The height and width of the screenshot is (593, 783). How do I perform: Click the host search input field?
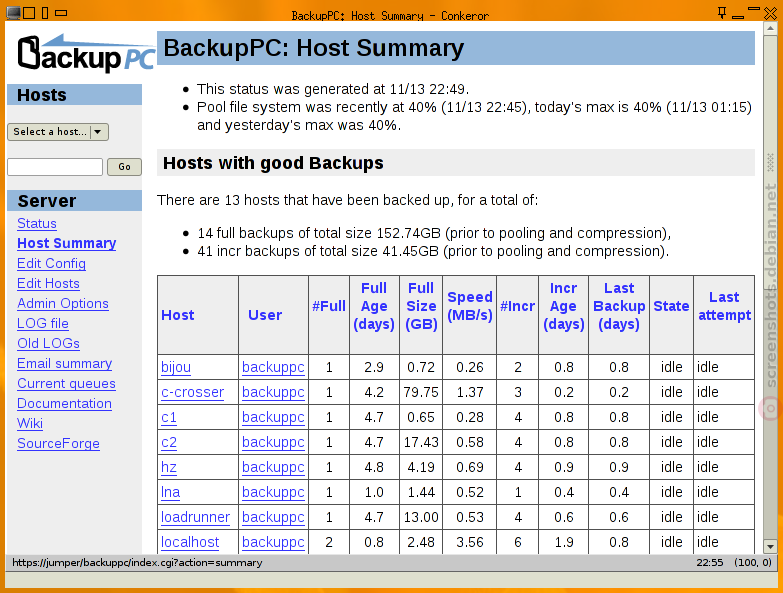(x=55, y=167)
